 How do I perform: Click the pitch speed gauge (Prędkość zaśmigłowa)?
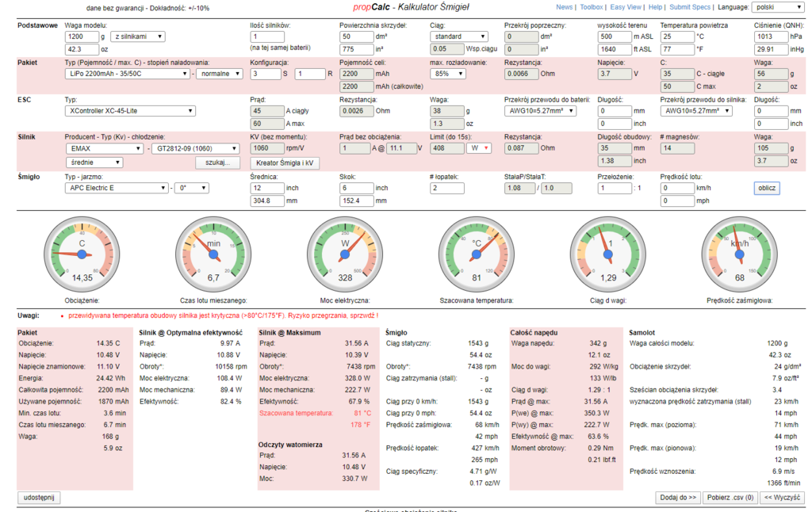click(x=740, y=254)
